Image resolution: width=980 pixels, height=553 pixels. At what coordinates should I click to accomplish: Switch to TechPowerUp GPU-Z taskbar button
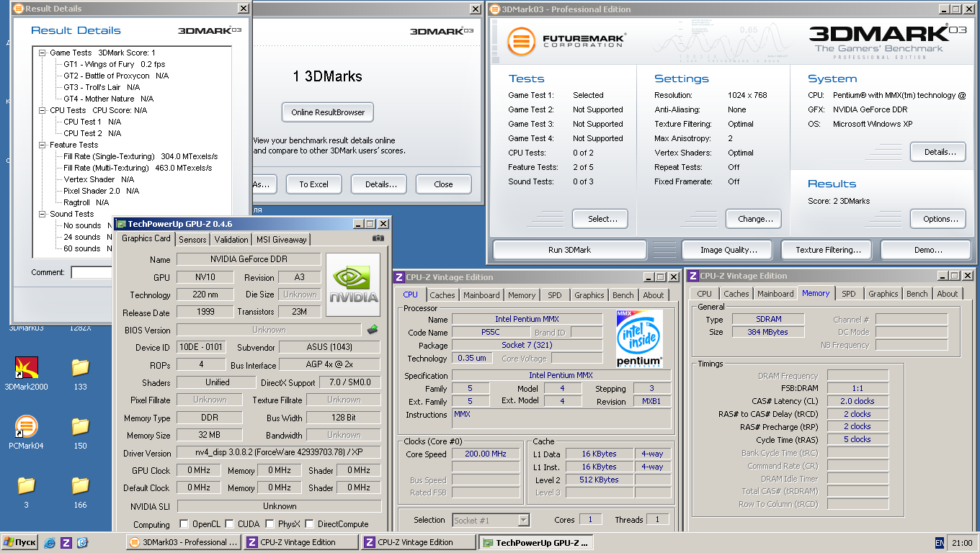coord(535,542)
